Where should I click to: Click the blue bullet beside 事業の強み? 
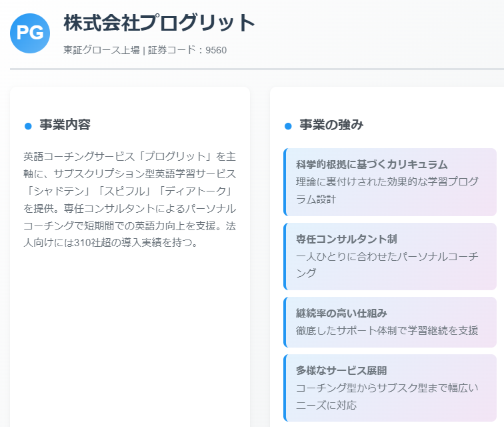tap(288, 126)
